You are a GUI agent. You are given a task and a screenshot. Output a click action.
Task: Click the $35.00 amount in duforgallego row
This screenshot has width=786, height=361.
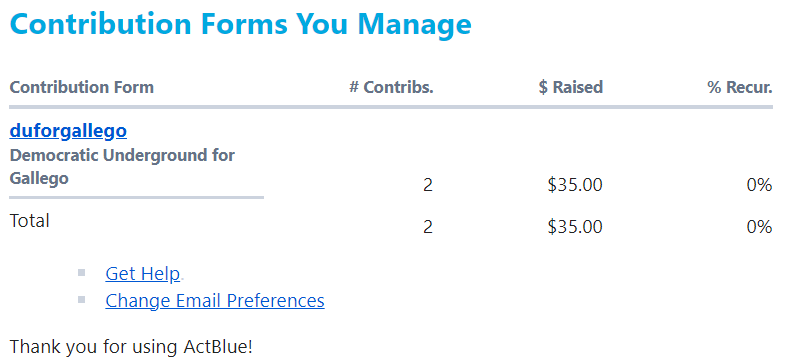[575, 185]
